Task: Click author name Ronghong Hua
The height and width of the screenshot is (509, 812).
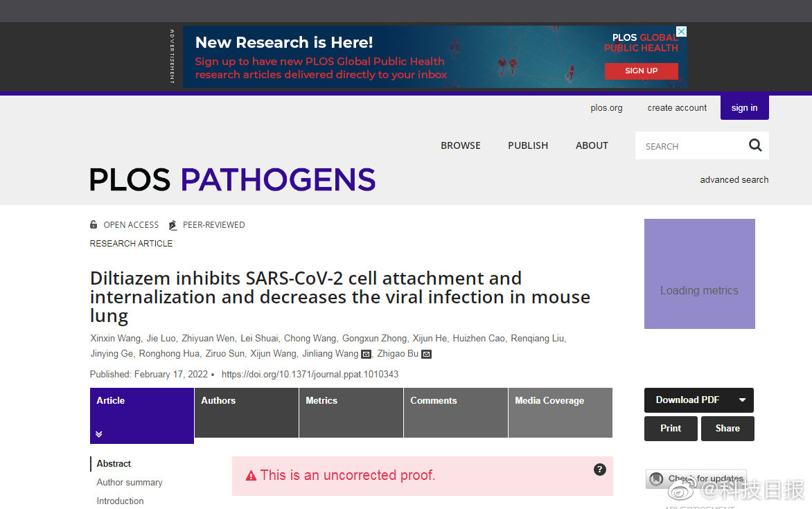Action: (169, 354)
